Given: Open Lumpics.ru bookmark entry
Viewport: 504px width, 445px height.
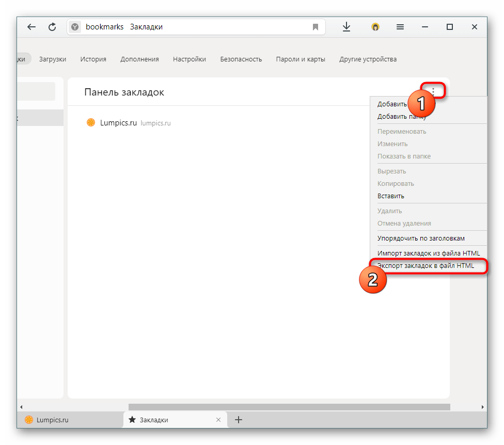Looking at the screenshot, I should (118, 123).
